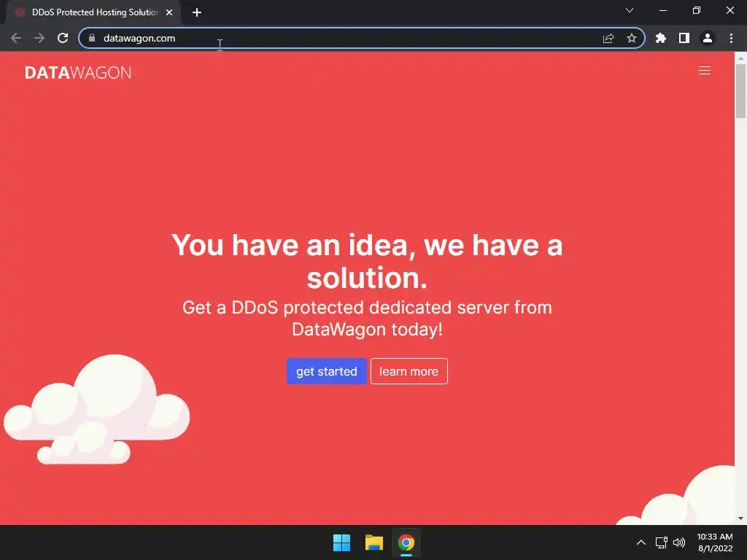This screenshot has width=747, height=560.
Task: Open volume control speaker icon
Action: pos(679,542)
